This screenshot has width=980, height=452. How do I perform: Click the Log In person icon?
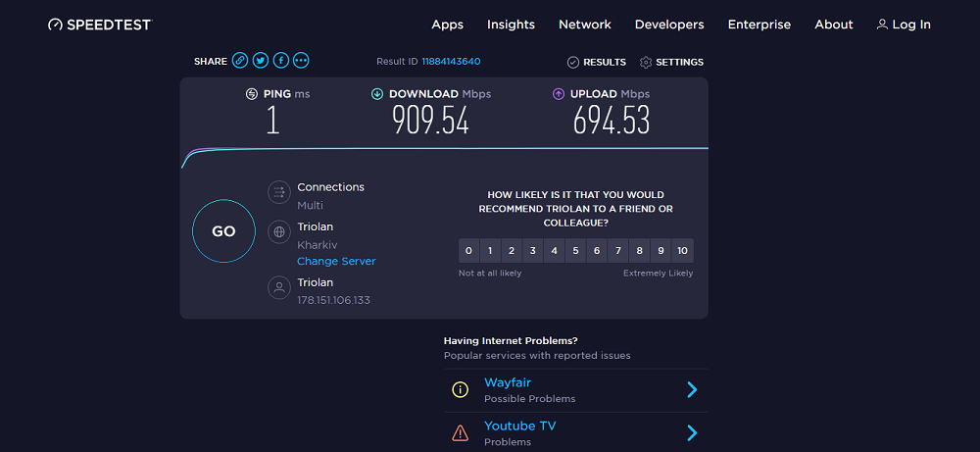[x=882, y=25]
